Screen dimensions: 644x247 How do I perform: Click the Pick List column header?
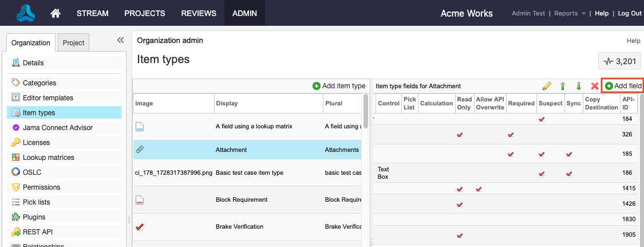(x=409, y=104)
